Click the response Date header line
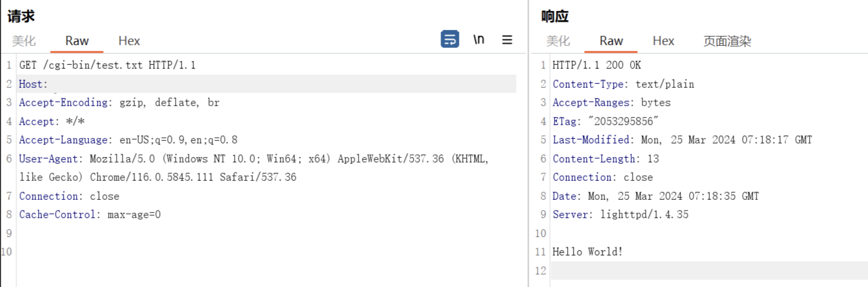 656,197
